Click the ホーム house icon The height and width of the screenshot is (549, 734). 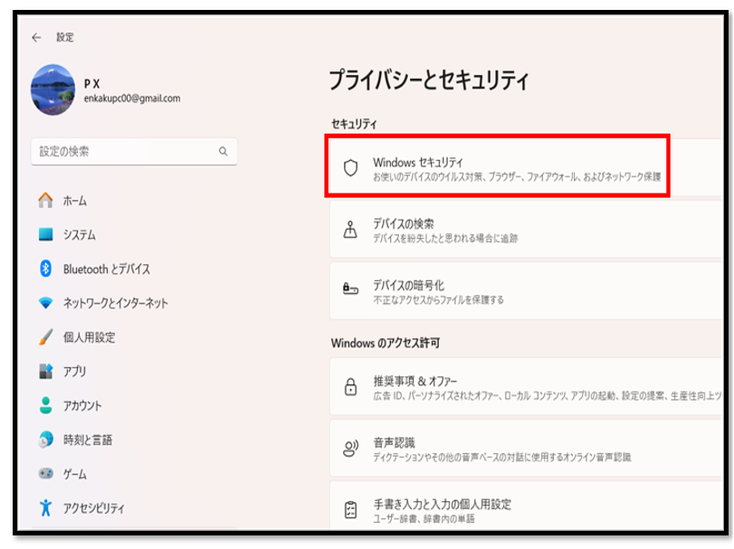click(x=45, y=200)
